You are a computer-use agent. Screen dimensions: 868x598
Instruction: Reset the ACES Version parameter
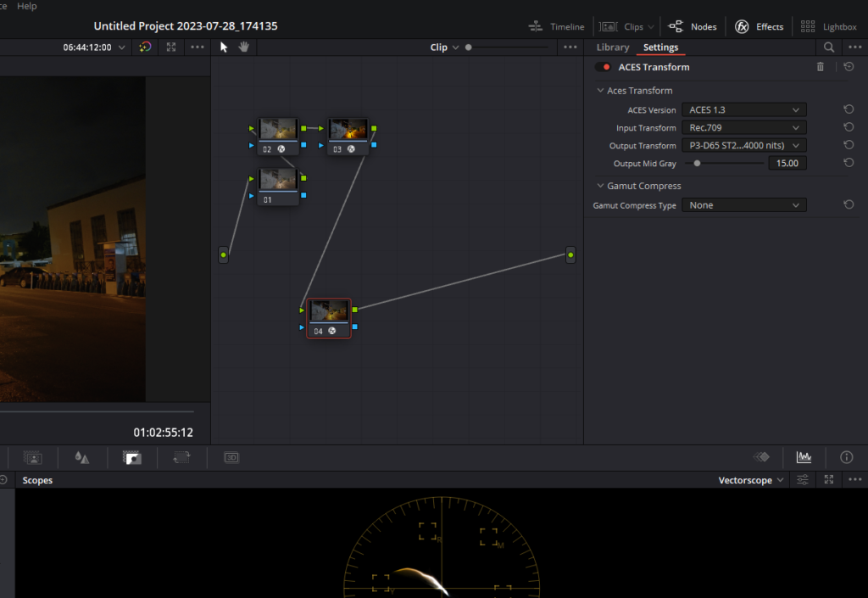[849, 109]
